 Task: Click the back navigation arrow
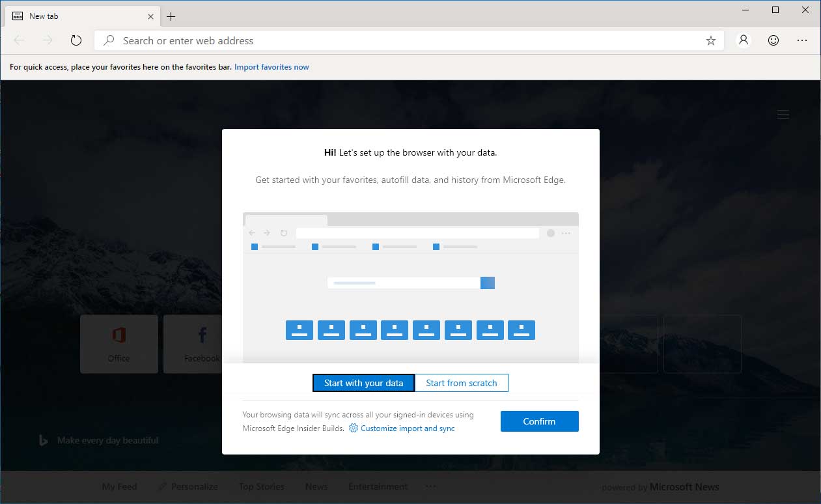click(x=19, y=40)
